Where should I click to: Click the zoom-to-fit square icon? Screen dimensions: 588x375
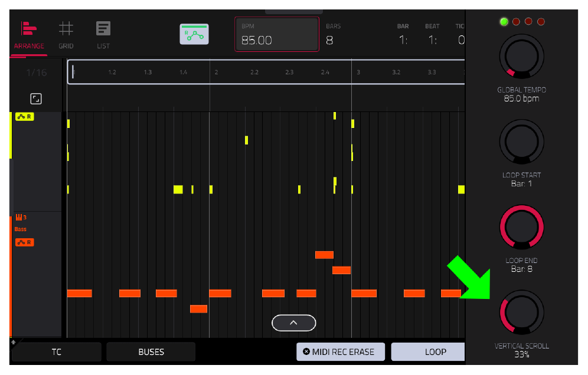[36, 99]
